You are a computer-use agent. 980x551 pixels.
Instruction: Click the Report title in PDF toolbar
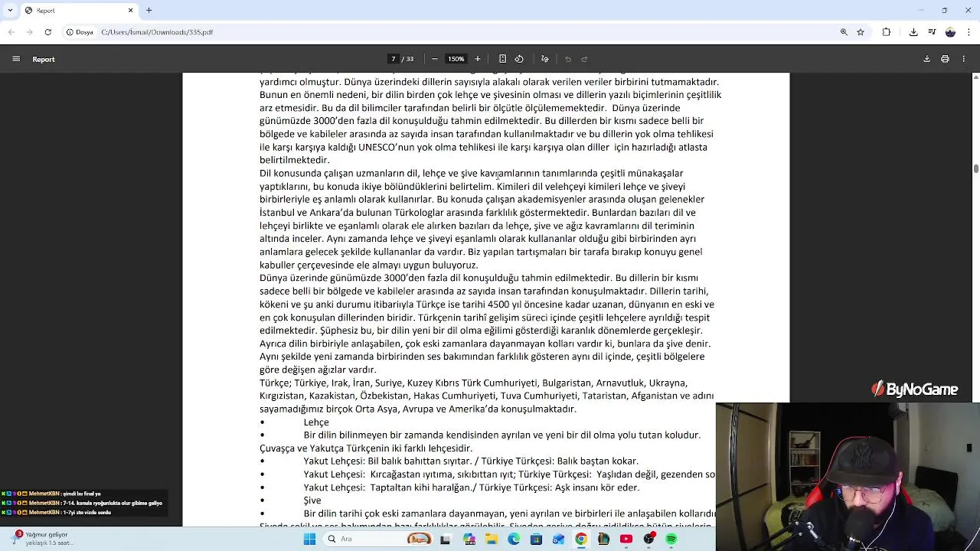click(44, 59)
